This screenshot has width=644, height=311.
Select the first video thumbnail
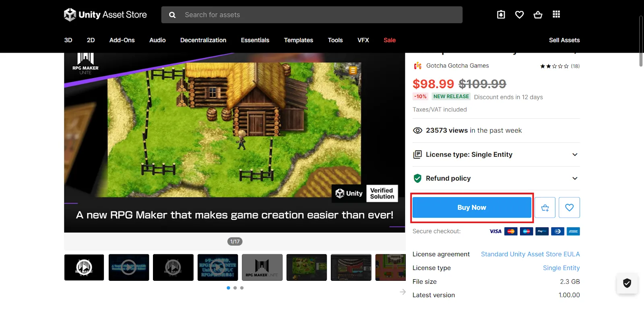(84, 267)
